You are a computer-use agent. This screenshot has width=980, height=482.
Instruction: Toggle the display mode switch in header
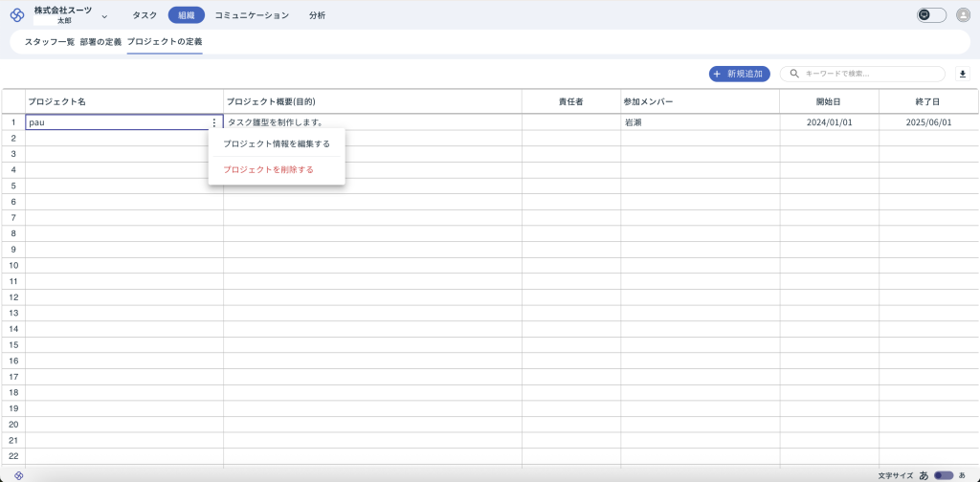coord(931,15)
